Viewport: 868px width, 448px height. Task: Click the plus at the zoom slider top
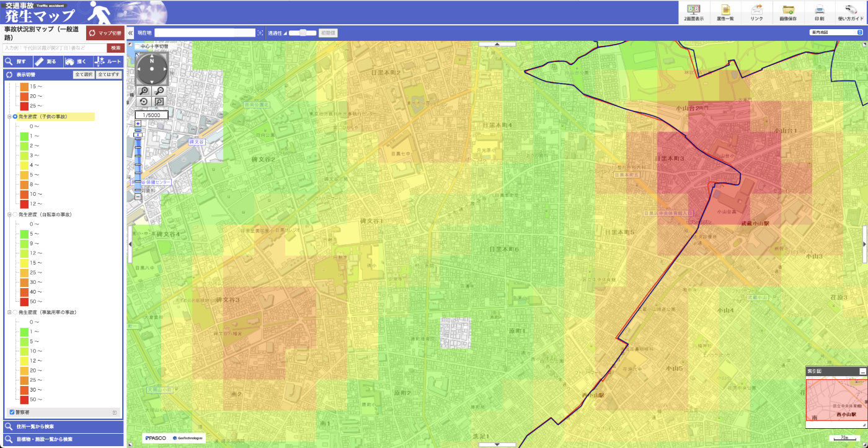click(138, 124)
